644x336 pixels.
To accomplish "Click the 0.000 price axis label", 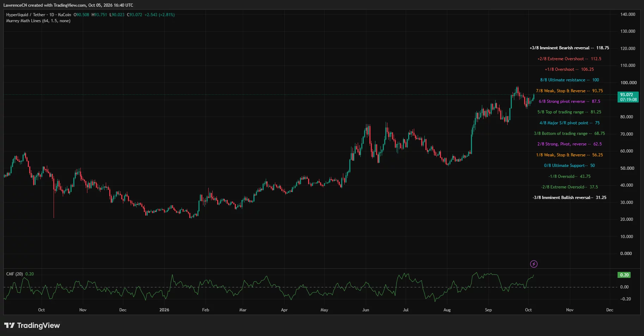I will (x=626, y=254).
